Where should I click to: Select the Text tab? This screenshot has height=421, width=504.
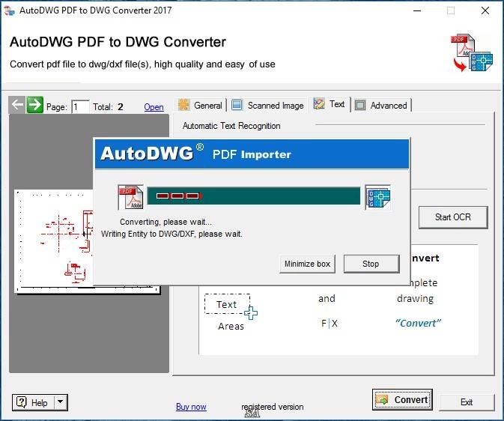(330, 104)
